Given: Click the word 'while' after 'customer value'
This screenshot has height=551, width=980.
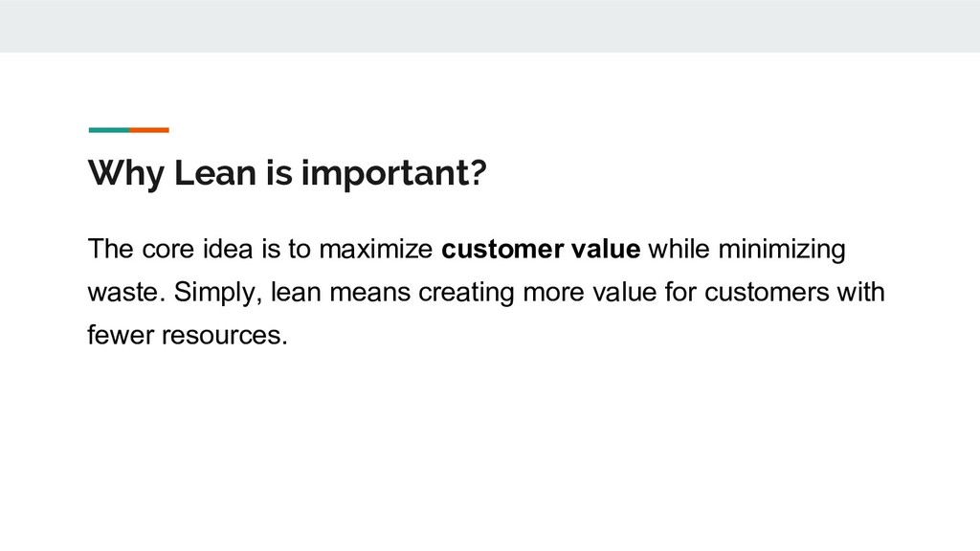Looking at the screenshot, I should click(679, 249).
